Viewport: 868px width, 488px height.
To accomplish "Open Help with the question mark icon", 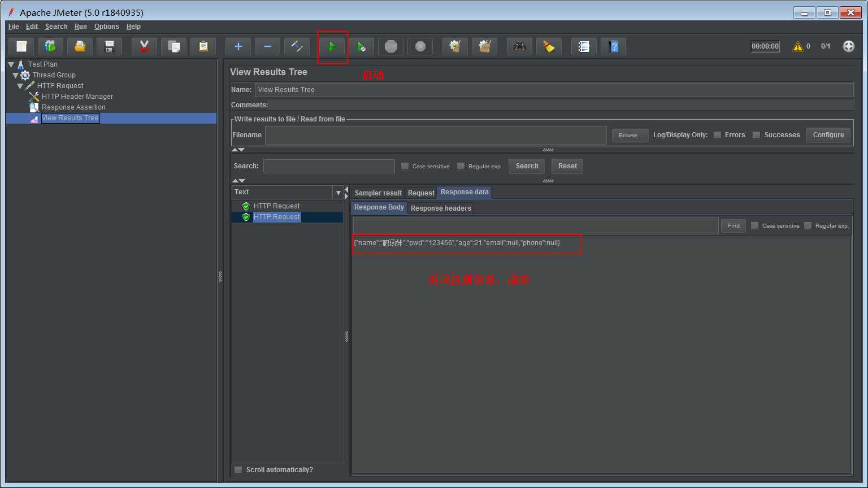I will click(614, 46).
